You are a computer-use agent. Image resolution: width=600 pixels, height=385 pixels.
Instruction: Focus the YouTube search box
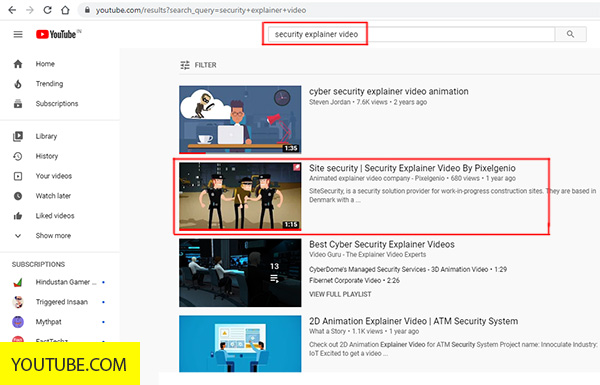[411, 34]
